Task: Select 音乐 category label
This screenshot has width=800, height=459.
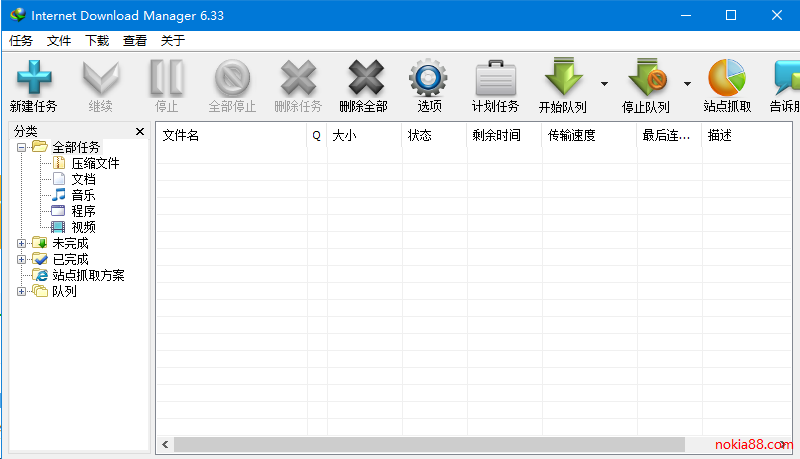Action: tap(83, 195)
